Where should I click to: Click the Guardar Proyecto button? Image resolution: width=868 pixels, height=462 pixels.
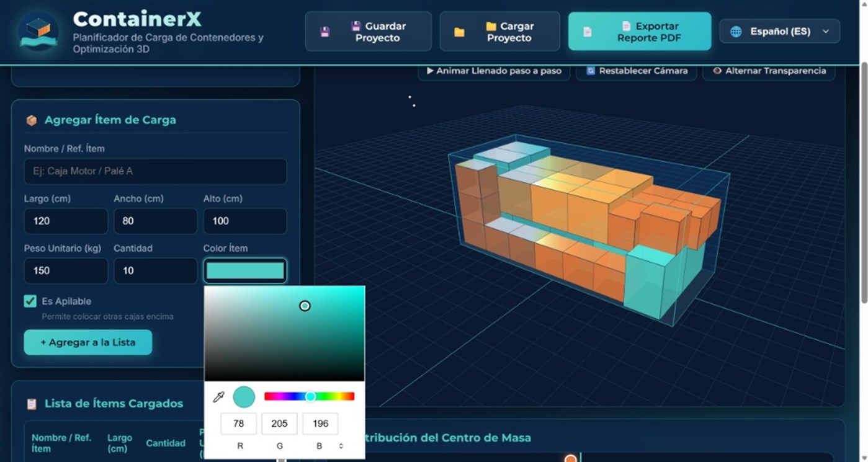[x=368, y=32]
